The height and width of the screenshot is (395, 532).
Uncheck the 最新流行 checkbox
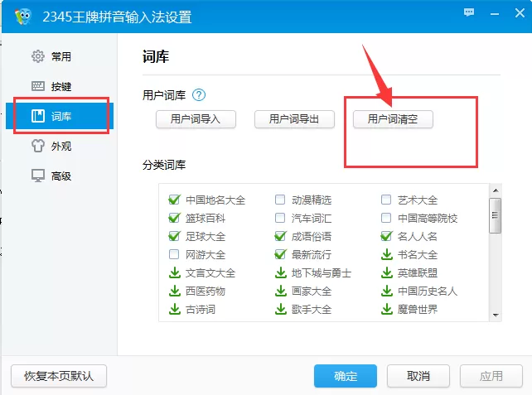pyautogui.click(x=280, y=254)
